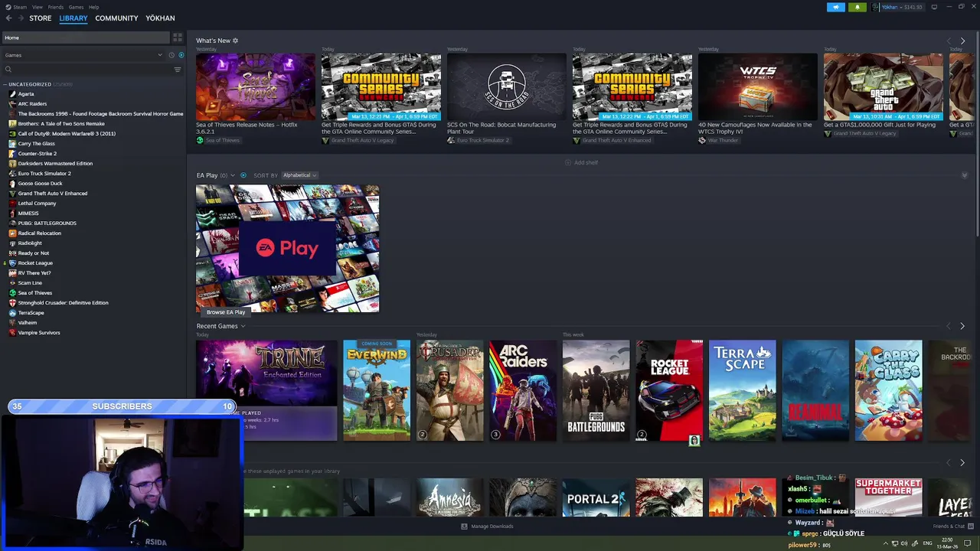
Task: Open Everwind game cover
Action: click(x=377, y=390)
